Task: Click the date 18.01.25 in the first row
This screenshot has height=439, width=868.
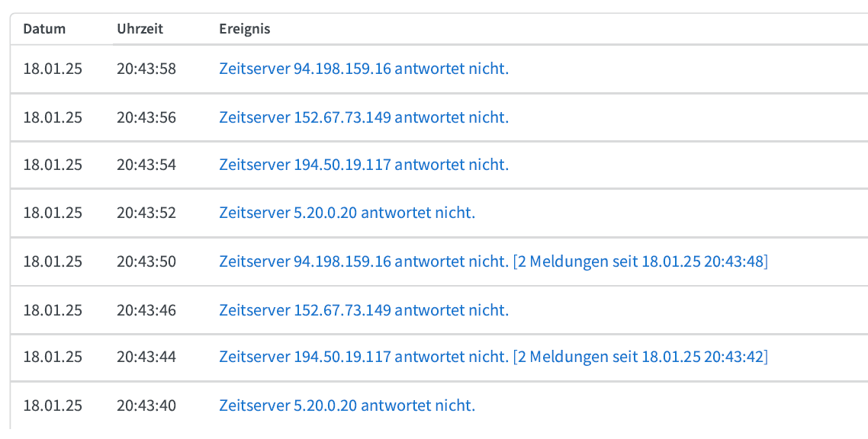Action: [x=53, y=69]
